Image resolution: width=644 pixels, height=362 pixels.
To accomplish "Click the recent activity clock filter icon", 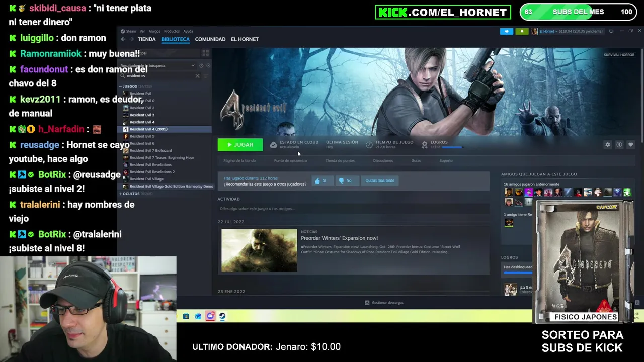I will 201,66.
